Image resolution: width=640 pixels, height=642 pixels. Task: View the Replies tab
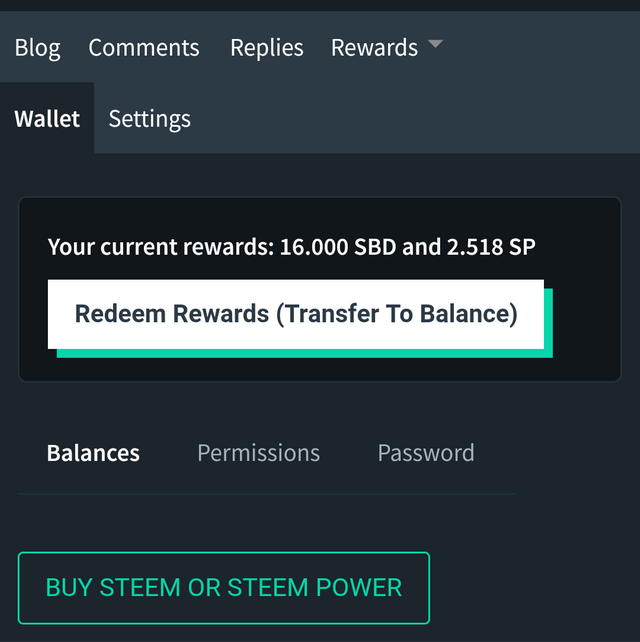click(267, 48)
